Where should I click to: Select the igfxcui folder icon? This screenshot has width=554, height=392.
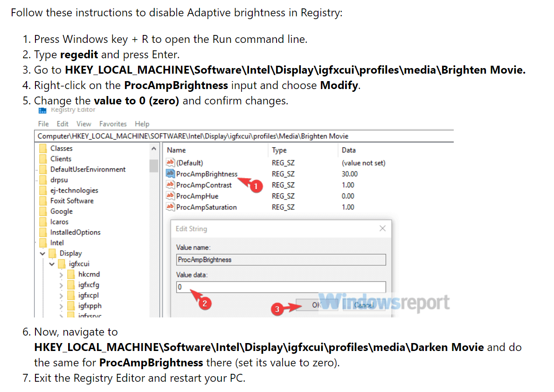[62, 264]
